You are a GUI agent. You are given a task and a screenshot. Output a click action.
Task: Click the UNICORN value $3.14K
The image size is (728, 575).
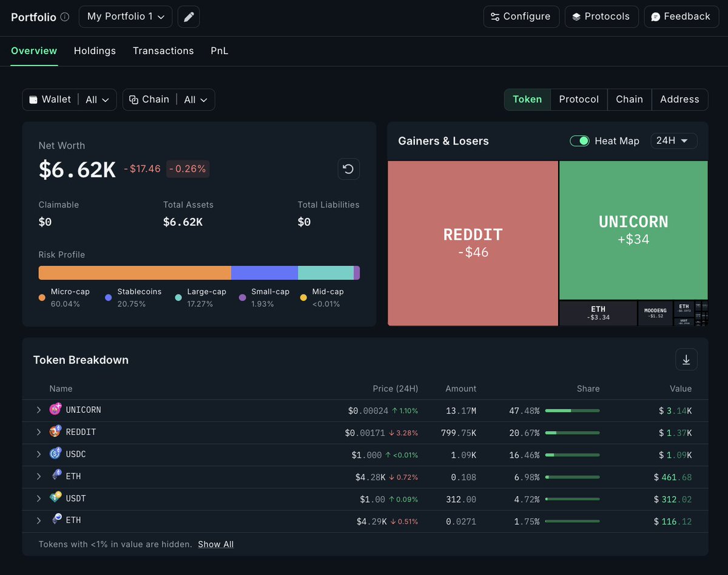[675, 410]
